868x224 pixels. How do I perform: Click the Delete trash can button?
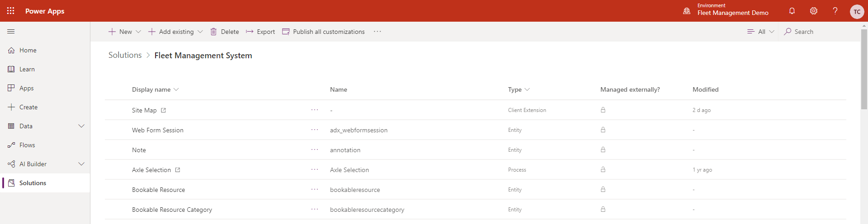click(225, 32)
